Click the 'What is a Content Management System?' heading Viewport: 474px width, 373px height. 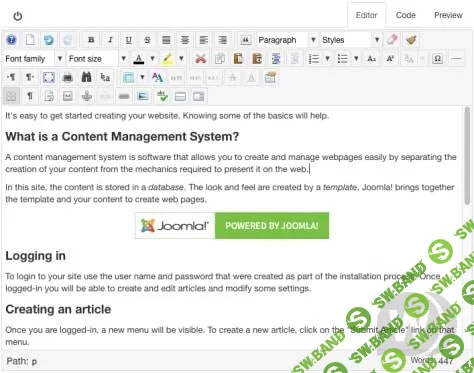tap(122, 136)
